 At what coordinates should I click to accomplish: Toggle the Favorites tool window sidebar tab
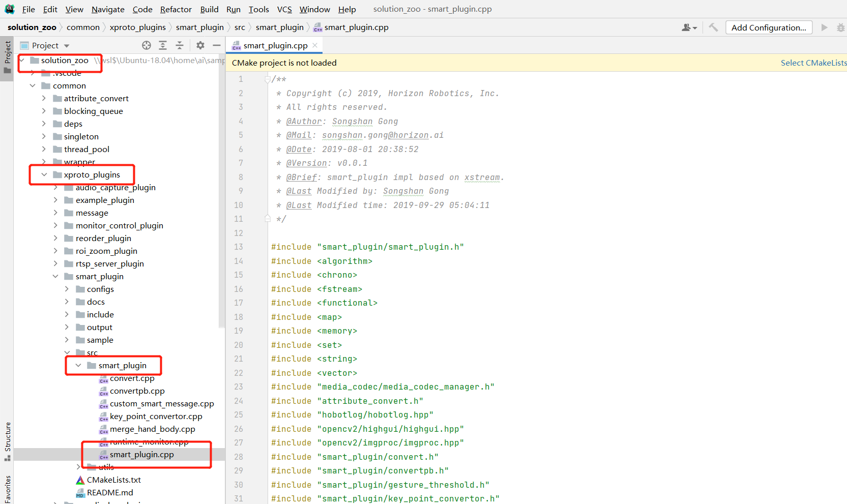coord(7,489)
